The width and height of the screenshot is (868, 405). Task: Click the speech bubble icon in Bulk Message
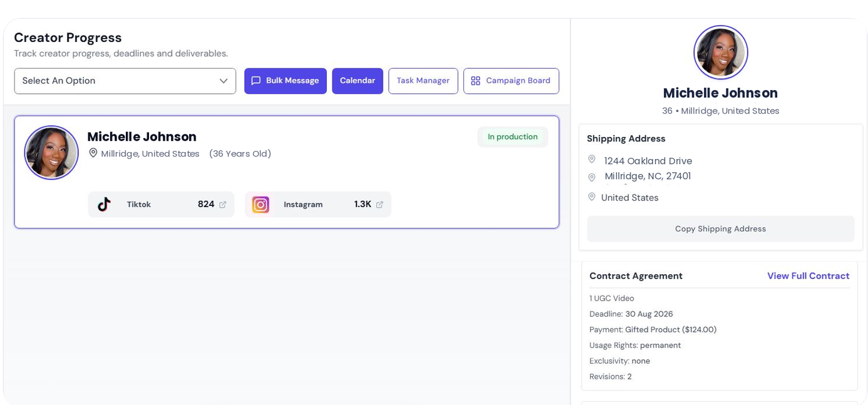click(x=256, y=81)
